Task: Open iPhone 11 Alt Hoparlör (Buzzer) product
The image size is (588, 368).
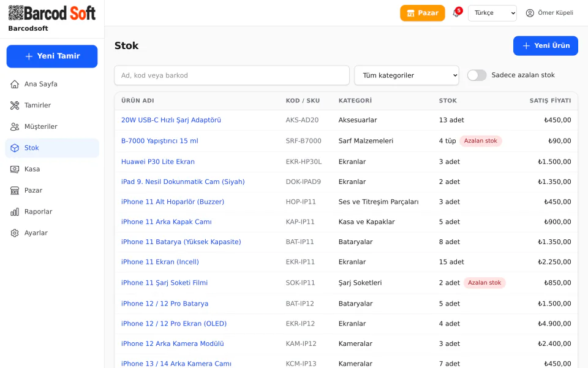Action: click(173, 202)
